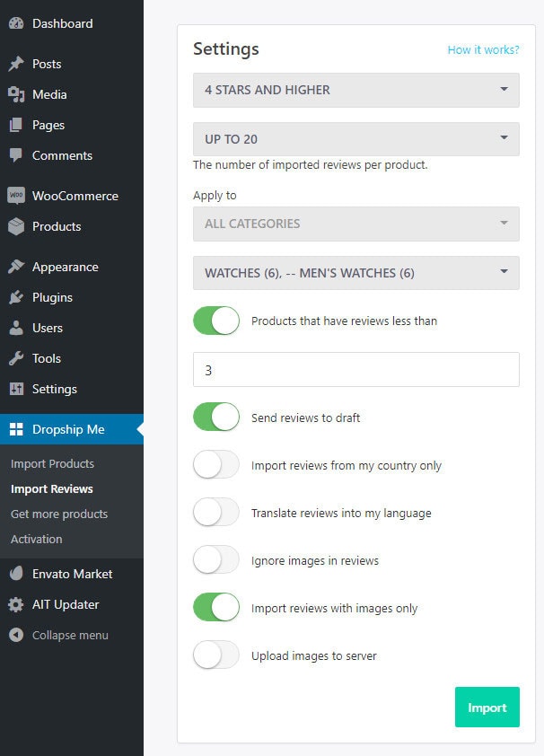Open Get more products submenu link
The image size is (544, 756).
point(58,514)
